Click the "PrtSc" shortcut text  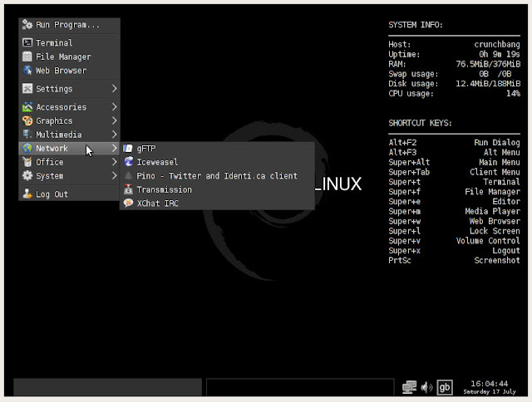(400, 260)
